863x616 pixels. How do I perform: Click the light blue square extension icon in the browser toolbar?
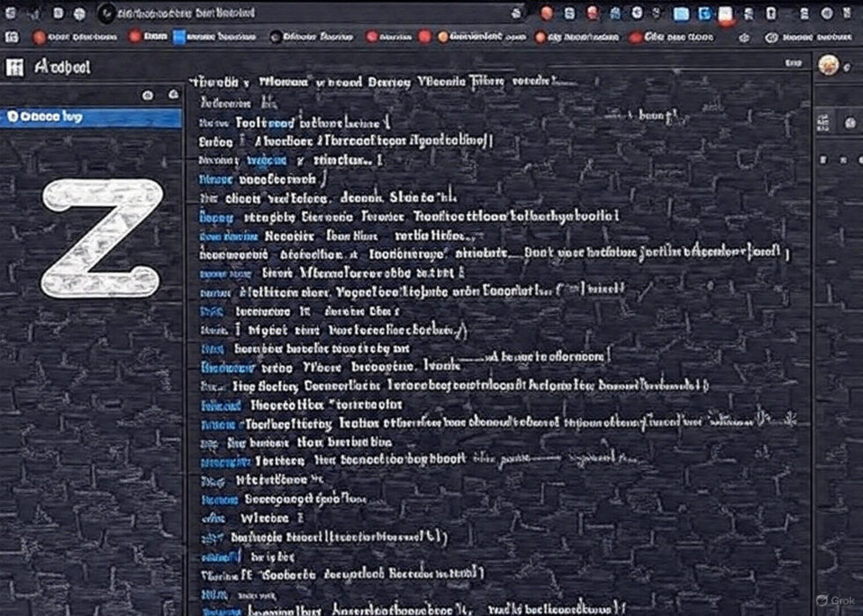click(681, 13)
